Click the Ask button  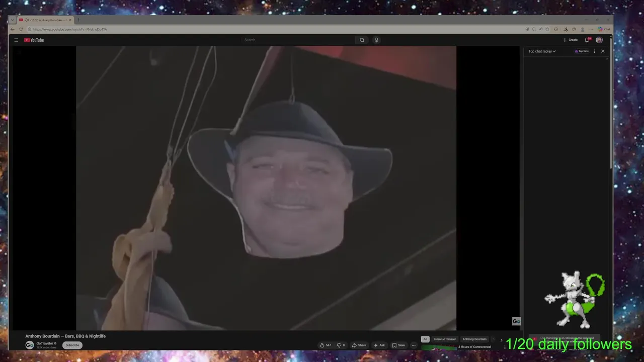click(x=379, y=345)
